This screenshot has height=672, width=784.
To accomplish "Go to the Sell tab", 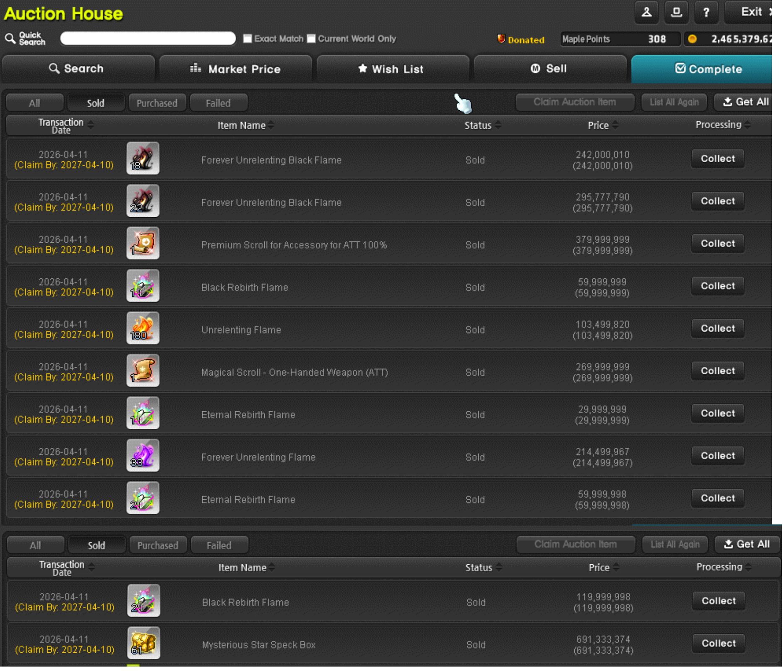I will click(550, 69).
